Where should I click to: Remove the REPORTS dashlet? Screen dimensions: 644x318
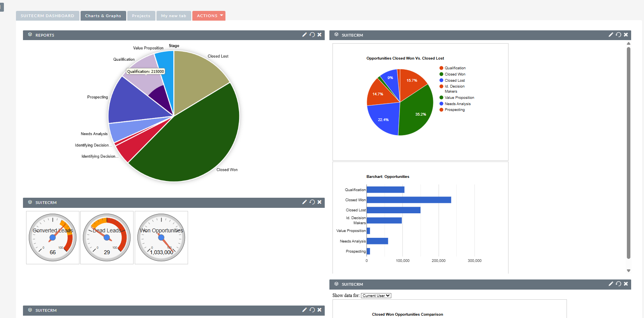point(319,35)
